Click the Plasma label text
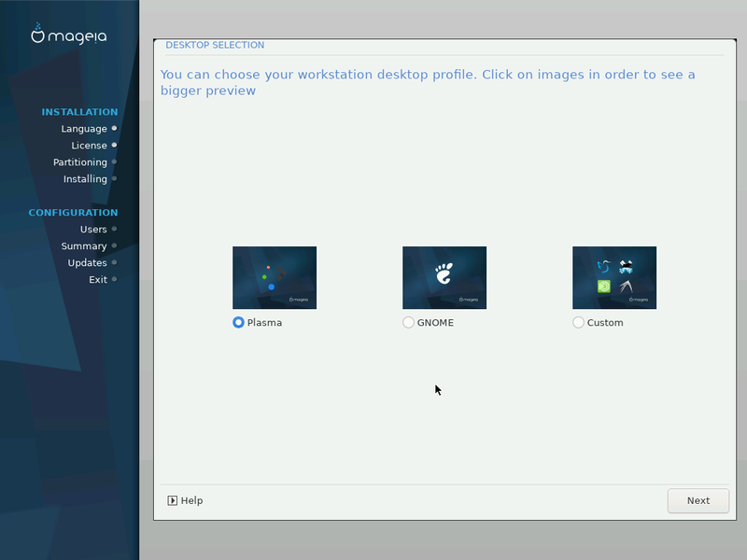 point(264,322)
